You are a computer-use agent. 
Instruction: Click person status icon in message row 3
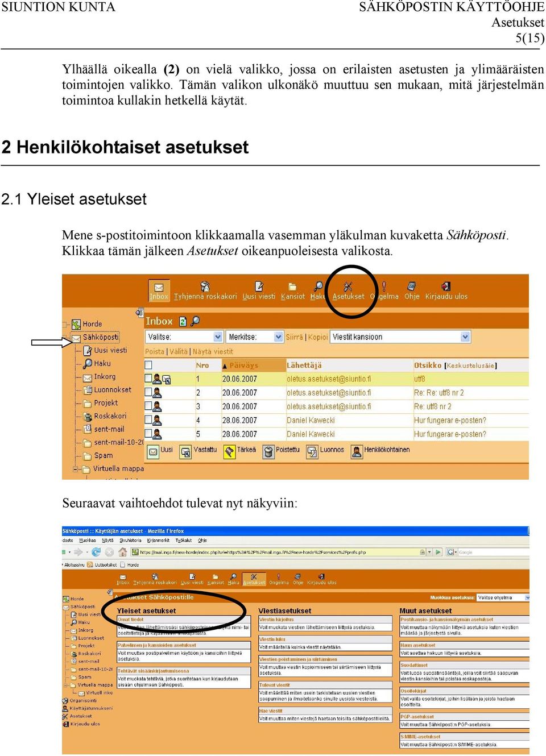pos(157,407)
